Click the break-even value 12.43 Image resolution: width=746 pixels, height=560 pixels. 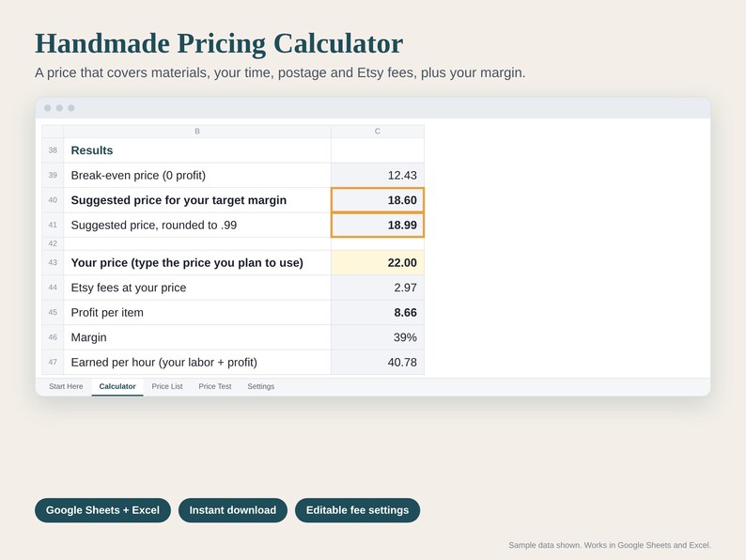pyautogui.click(x=378, y=175)
